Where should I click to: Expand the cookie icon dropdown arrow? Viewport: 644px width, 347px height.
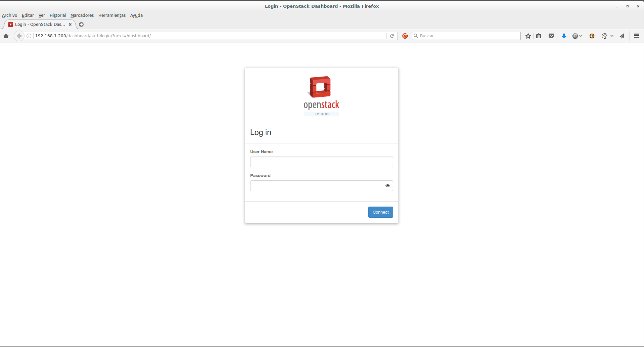click(612, 36)
